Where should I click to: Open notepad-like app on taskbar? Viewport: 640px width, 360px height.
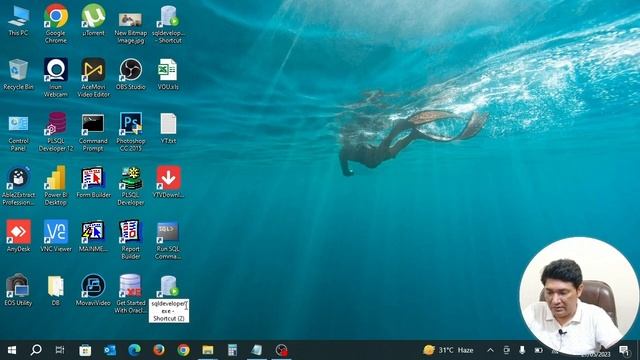(257, 350)
